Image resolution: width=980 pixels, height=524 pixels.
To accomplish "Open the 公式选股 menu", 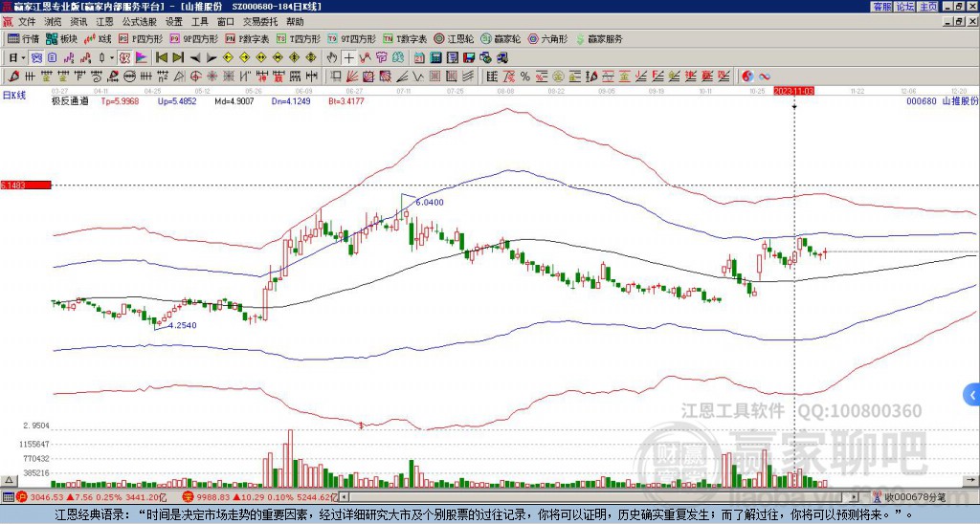I will (140, 22).
